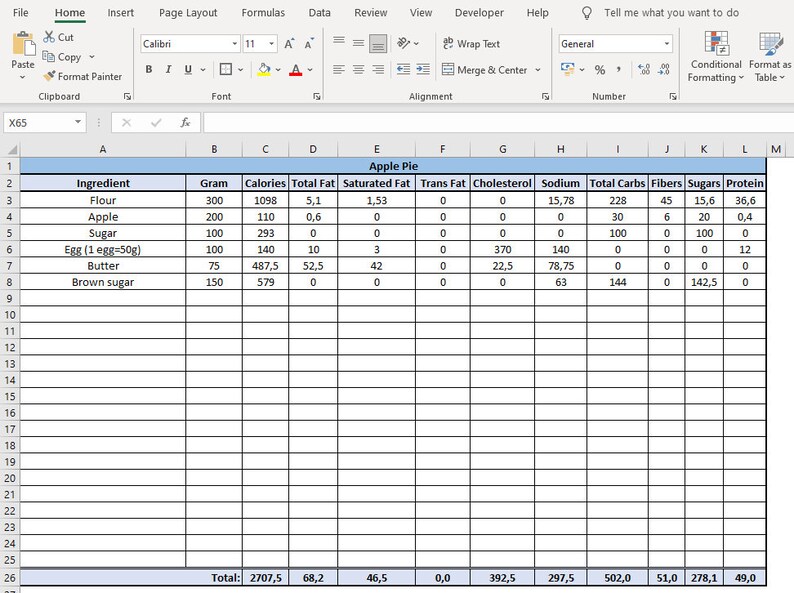The width and height of the screenshot is (794, 593).
Task: Select column header A
Action: (x=103, y=149)
